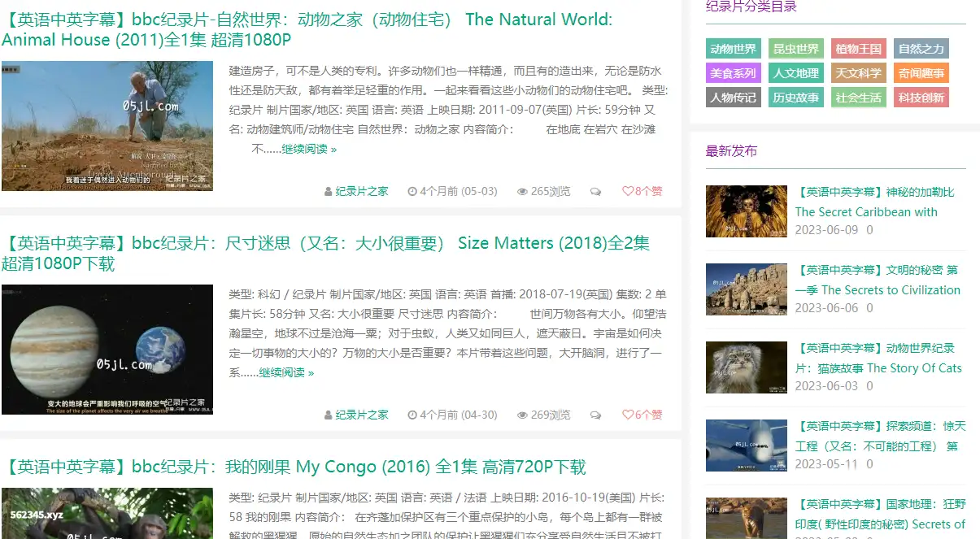Click the Secret Caribbean sidebar thumbnail
Viewport: 980px width, 539px height.
(747, 211)
